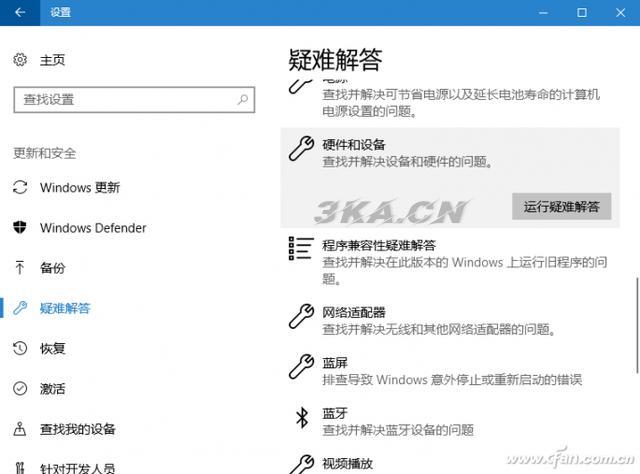Click the 恢复 history clock icon

[20, 348]
